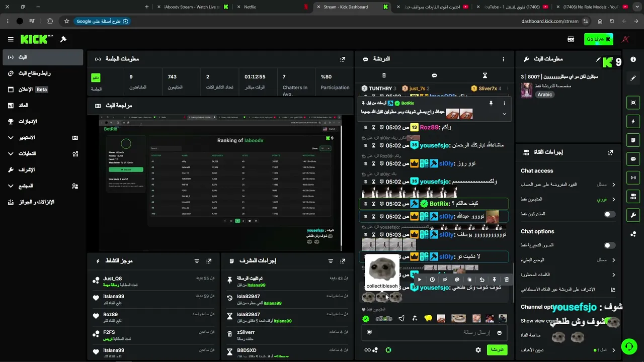The width and height of the screenshot is (644, 362).
Task: Click the wrench icon in the right sidebar
Action: tap(633, 215)
